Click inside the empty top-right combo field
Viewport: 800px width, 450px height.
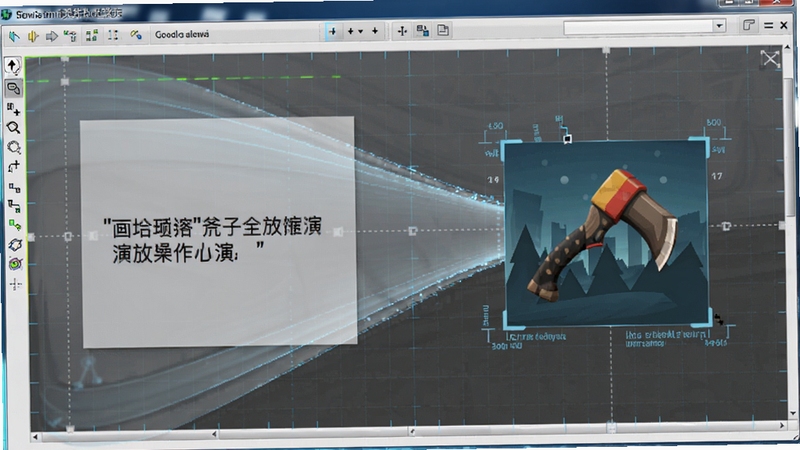(638, 27)
